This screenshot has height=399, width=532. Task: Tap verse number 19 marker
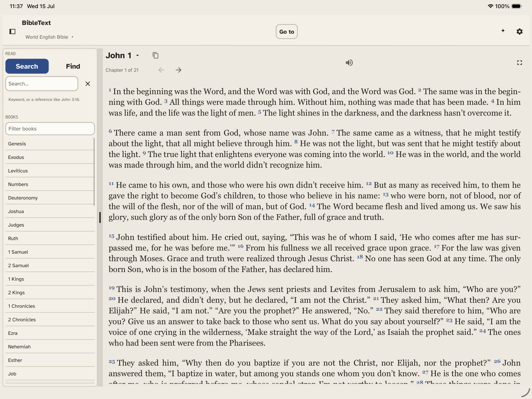111,288
